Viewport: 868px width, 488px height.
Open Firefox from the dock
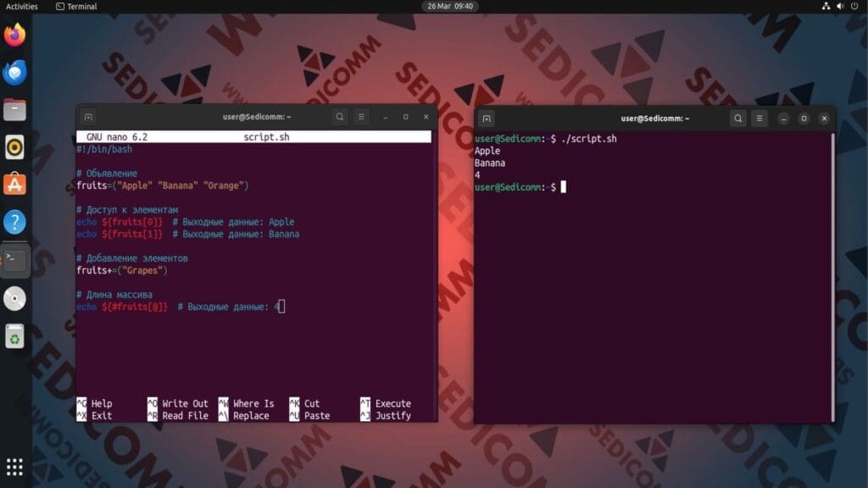point(14,36)
